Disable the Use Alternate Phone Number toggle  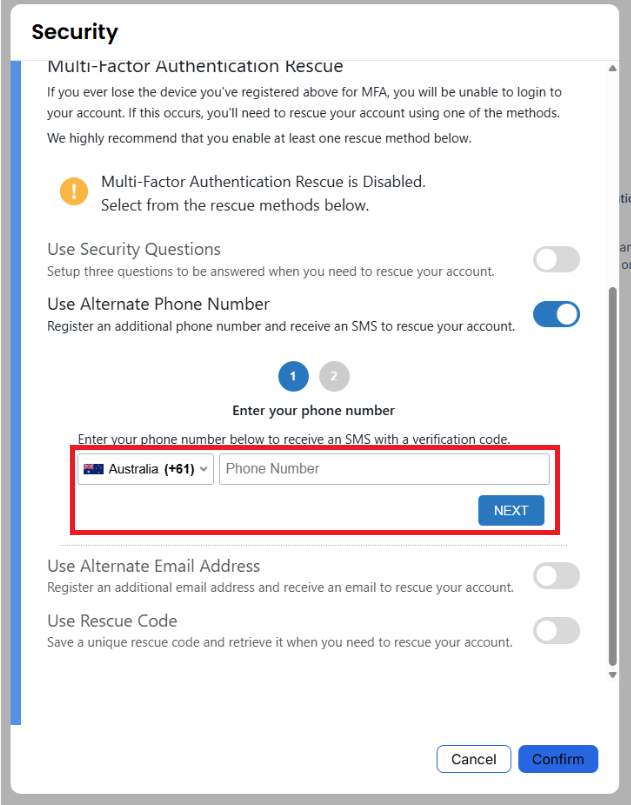(x=557, y=314)
